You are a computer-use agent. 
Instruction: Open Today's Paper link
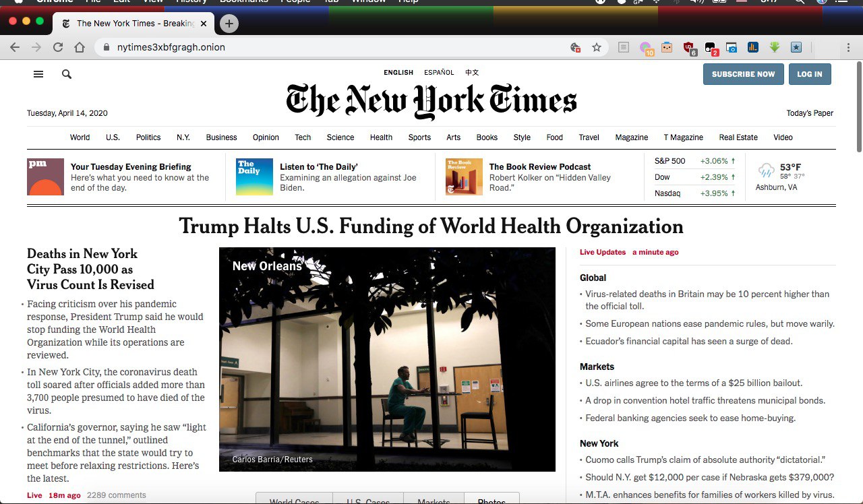[x=810, y=113]
